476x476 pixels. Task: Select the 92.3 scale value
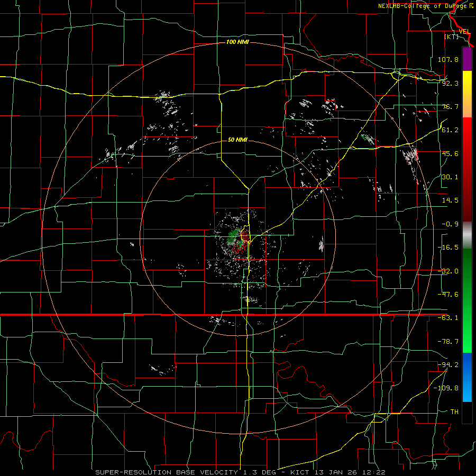tap(450, 83)
